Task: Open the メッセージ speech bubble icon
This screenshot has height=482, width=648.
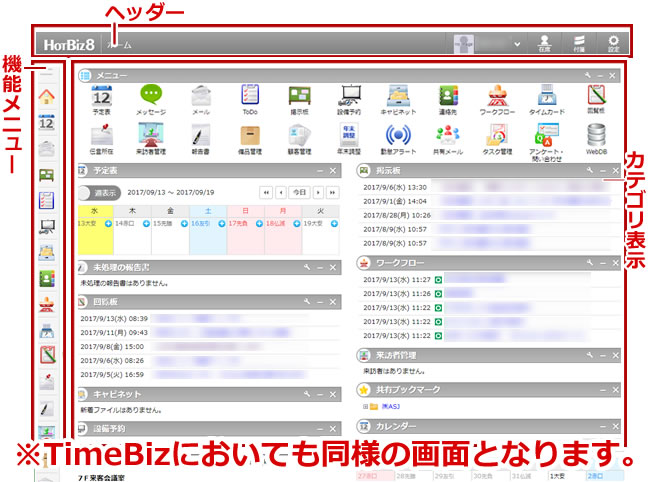Action: [151, 95]
